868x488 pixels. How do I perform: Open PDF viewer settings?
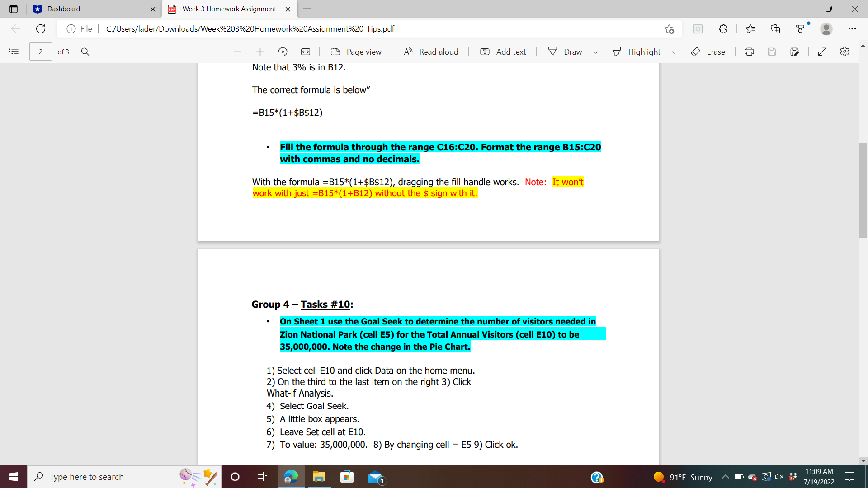coord(845,52)
